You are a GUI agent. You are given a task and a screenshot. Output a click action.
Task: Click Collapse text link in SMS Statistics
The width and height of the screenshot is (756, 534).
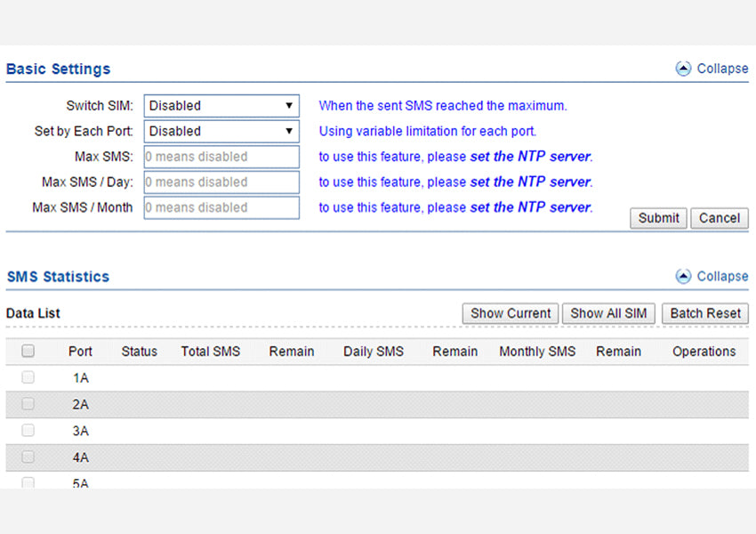coord(722,277)
